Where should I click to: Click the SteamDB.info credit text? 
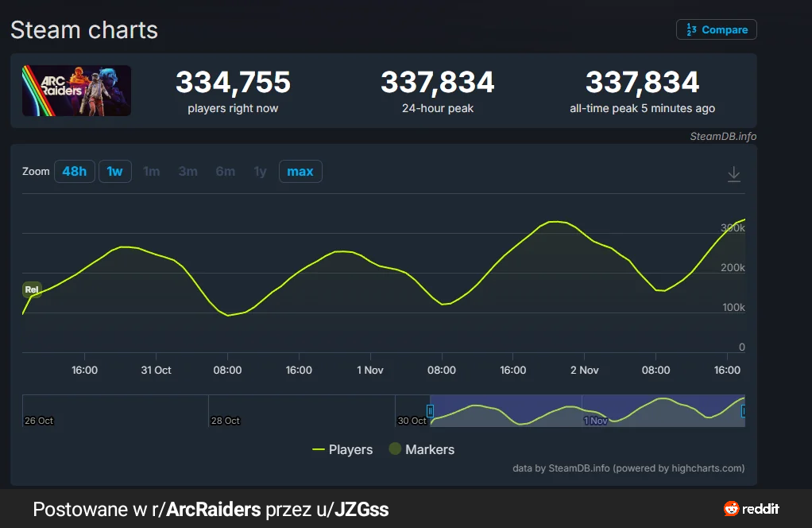coord(722,136)
